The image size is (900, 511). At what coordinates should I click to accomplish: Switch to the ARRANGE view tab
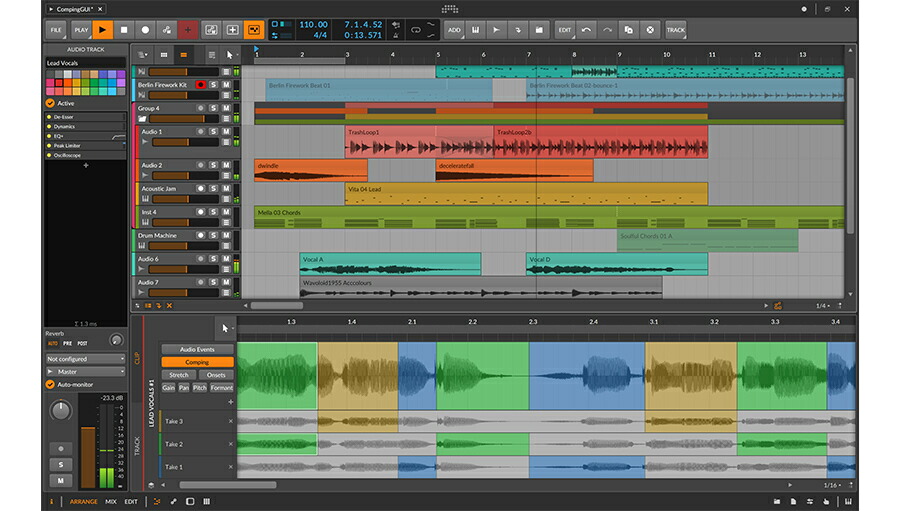pos(84,501)
